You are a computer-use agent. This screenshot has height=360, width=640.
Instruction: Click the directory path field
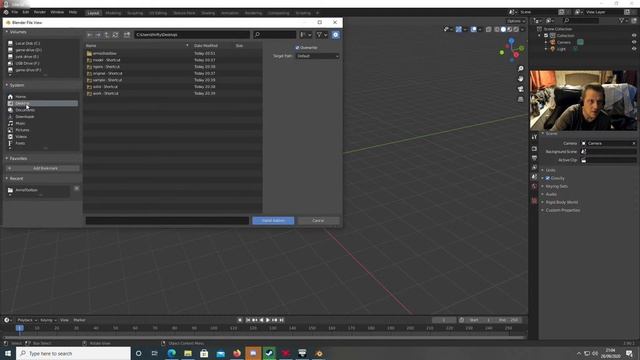[x=192, y=35]
